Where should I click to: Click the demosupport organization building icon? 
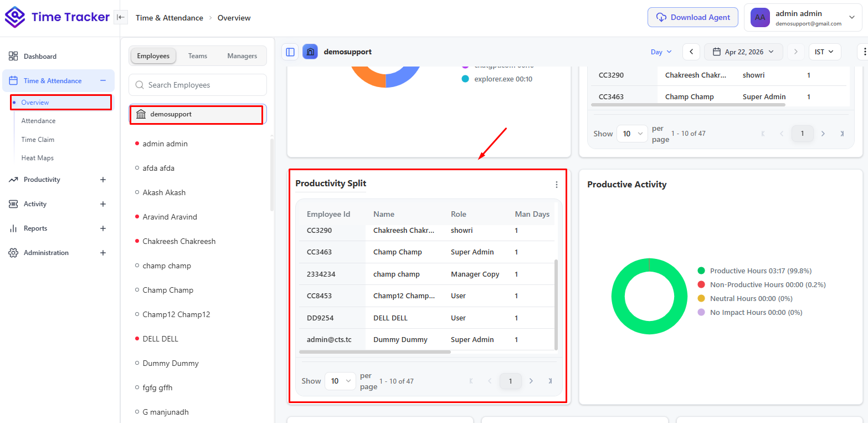[310, 52]
